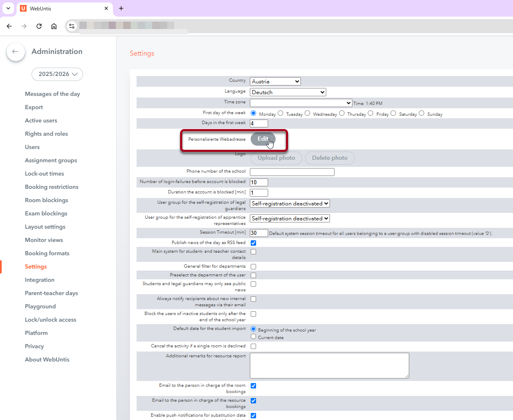Open the 2025/2026 school year selector
The width and height of the screenshot is (513, 420).
(x=57, y=74)
